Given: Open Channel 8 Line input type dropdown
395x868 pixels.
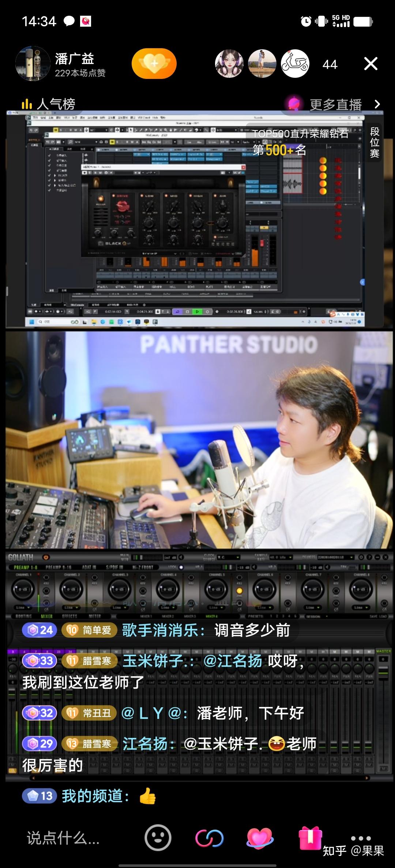Looking at the screenshot, I should 361,608.
